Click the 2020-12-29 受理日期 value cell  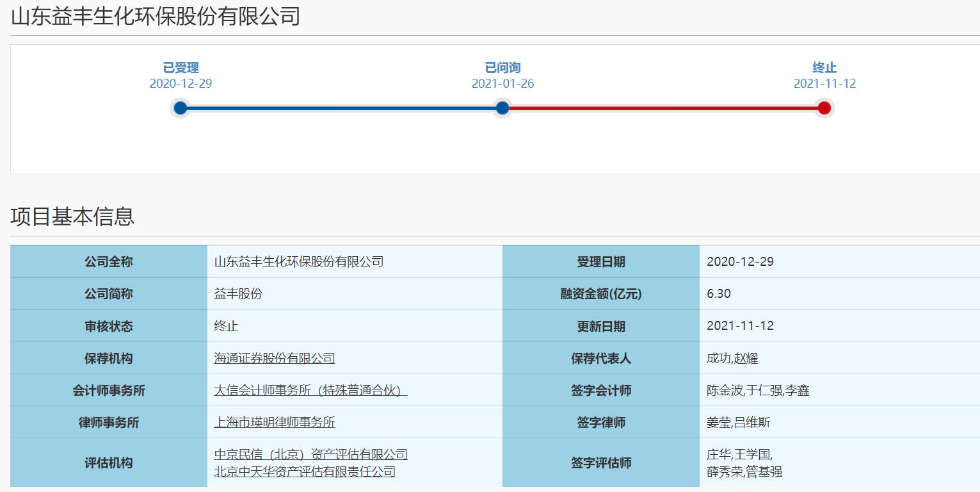click(840, 262)
